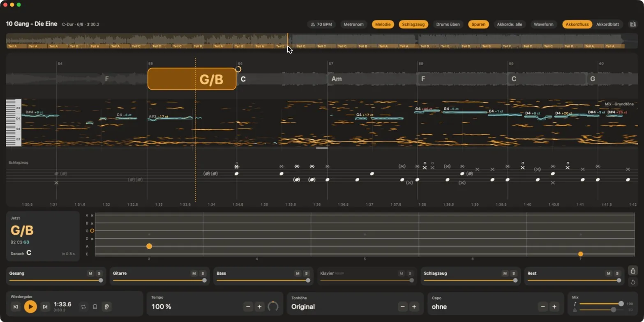Mute the Gesang track
The width and height of the screenshot is (644, 322).
pyautogui.click(x=90, y=273)
